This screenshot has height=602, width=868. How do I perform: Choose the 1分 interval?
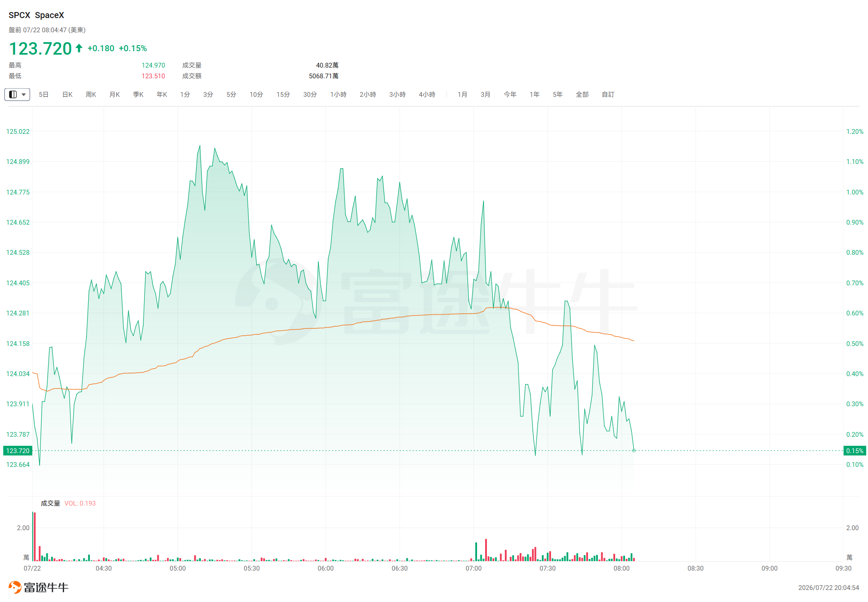(x=185, y=95)
